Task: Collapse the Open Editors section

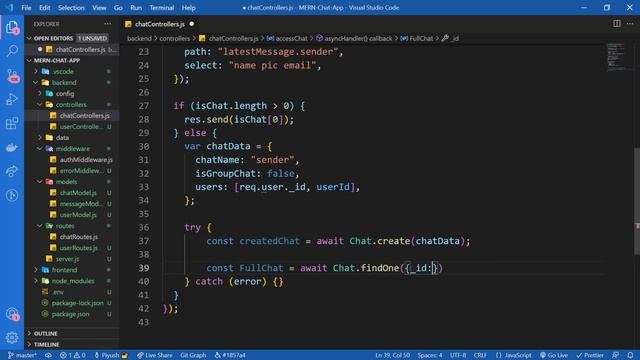Action: point(71,38)
